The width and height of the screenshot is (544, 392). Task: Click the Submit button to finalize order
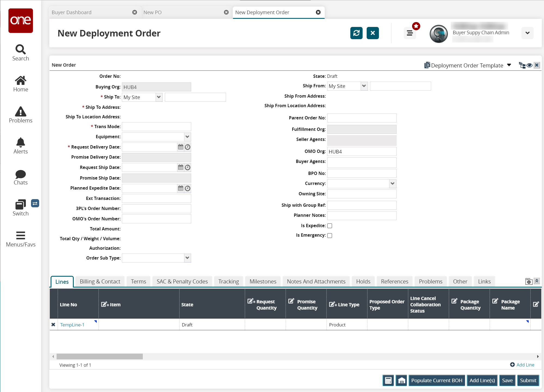click(528, 380)
